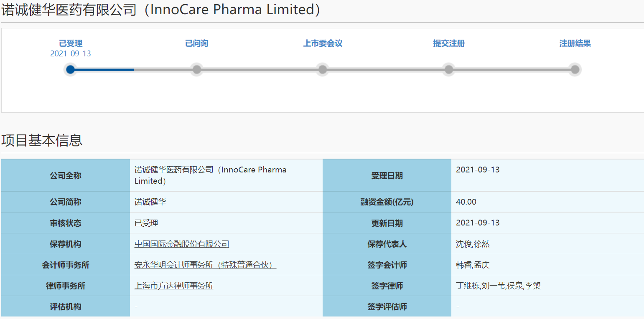Click the 项目基本信息 section heading
The image size is (644, 319).
pyautogui.click(x=42, y=140)
